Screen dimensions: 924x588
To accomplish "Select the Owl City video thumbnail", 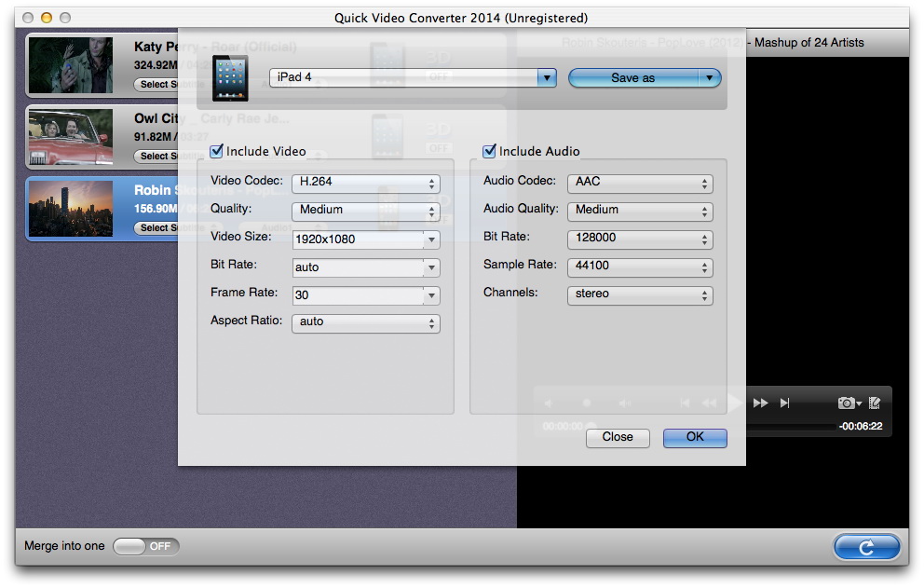I will tap(71, 137).
